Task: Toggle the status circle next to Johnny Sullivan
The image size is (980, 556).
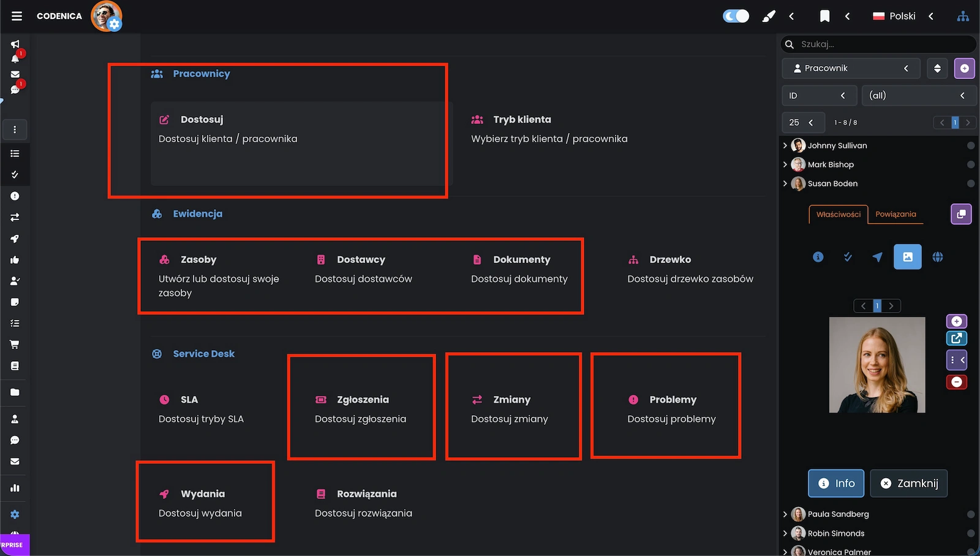Action: click(971, 145)
